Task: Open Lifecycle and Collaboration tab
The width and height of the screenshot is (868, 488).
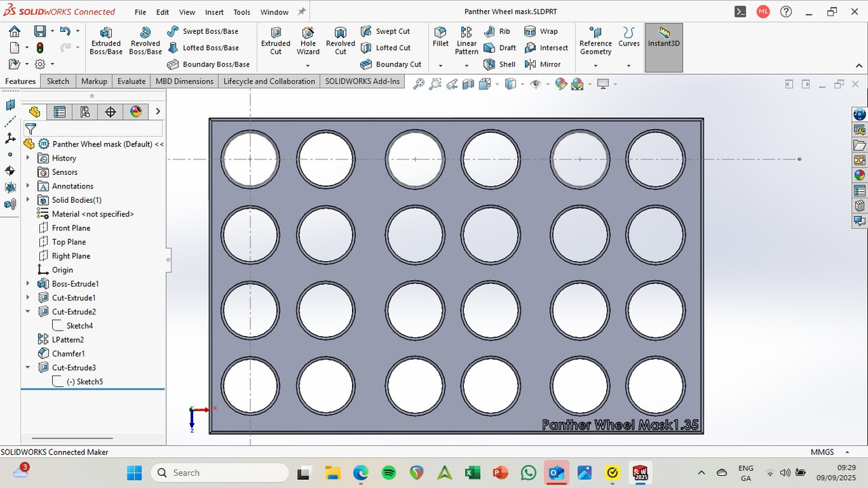Action: pyautogui.click(x=269, y=81)
